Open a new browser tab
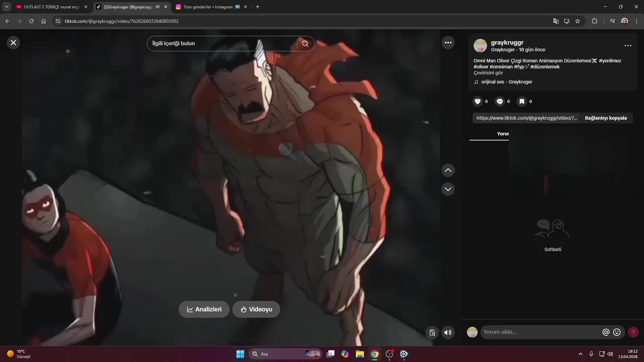This screenshot has height=362, width=644. tap(258, 7)
